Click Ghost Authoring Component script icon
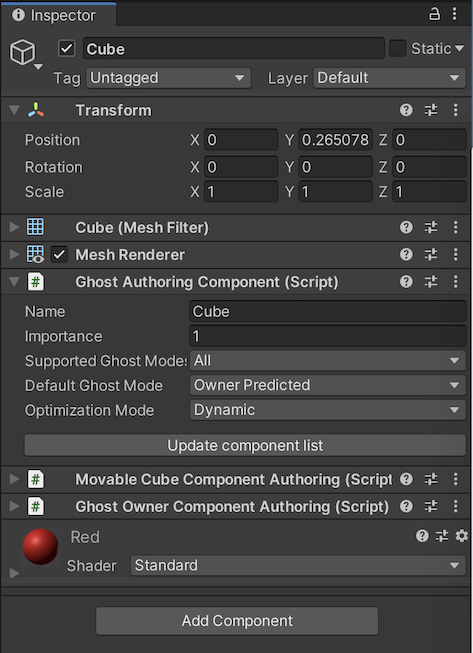Viewport: 473px width, 653px height. coord(36,282)
